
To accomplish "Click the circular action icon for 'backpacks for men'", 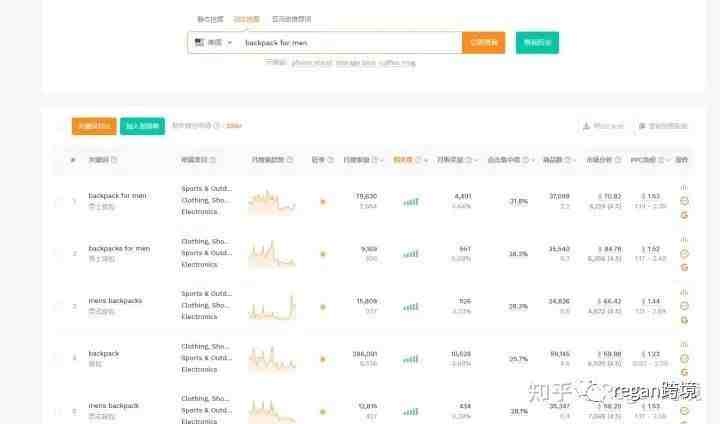I will [684, 254].
